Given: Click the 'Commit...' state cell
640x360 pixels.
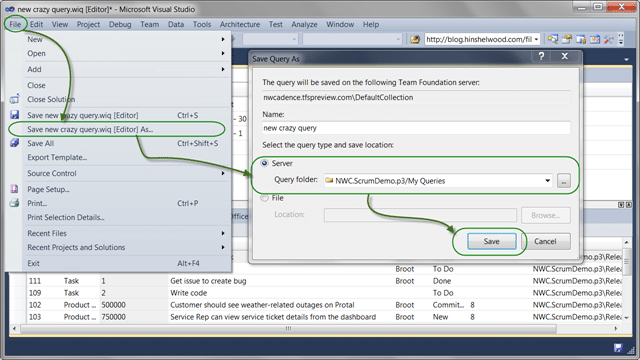Looking at the screenshot, I should [448, 305].
